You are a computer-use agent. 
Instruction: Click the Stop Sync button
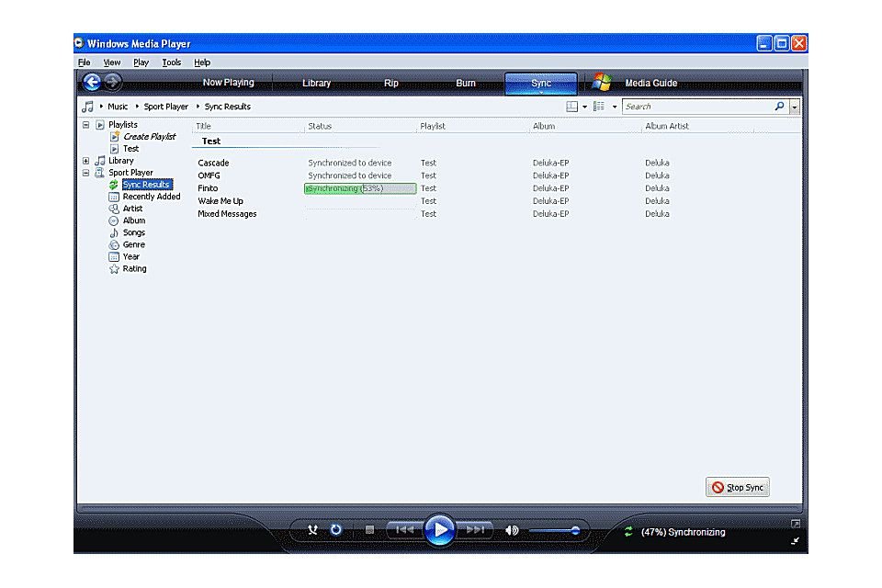tap(738, 487)
